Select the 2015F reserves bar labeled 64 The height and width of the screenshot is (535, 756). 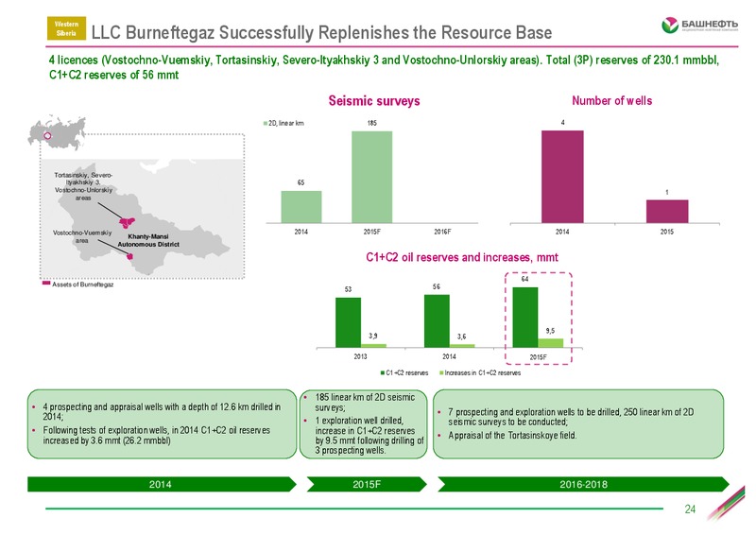pyautogui.click(x=525, y=318)
